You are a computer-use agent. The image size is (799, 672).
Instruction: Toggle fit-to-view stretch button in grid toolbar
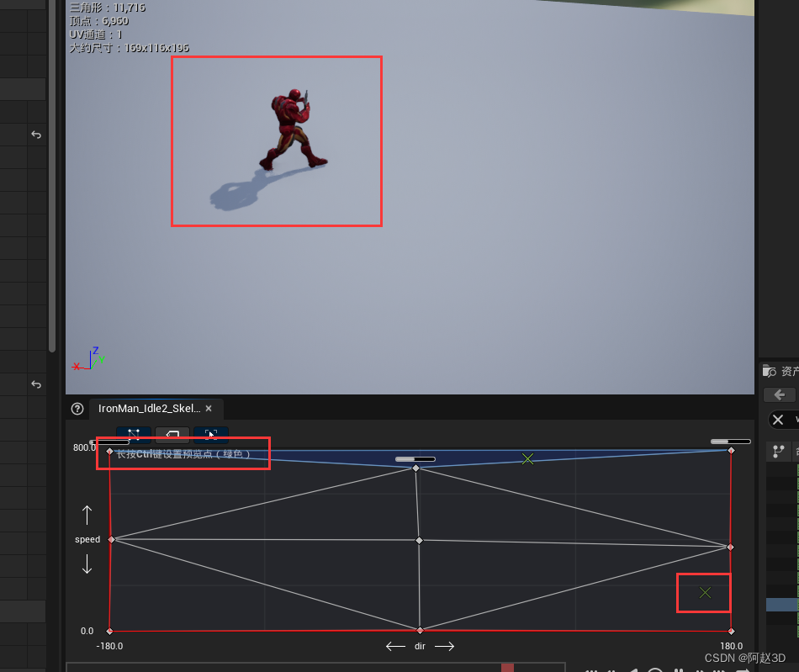[x=211, y=434]
